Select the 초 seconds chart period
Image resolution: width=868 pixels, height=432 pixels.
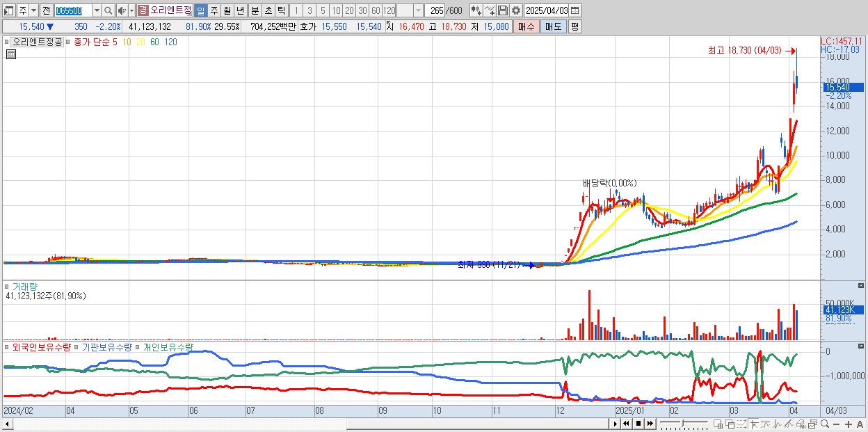coord(268,10)
